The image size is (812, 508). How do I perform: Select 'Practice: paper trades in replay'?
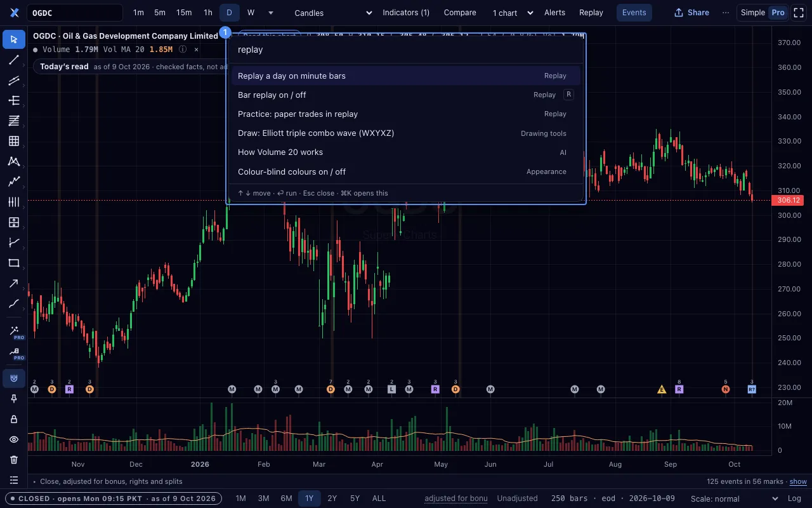[406, 114]
